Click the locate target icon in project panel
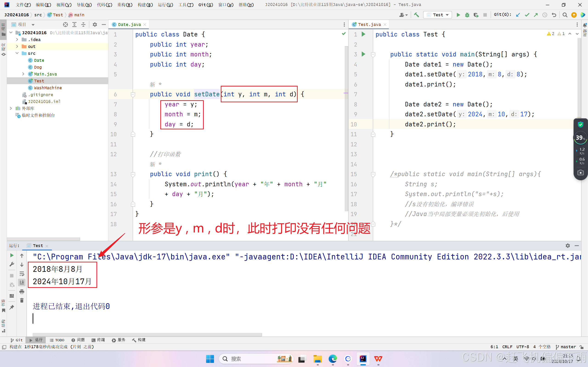588x367 pixels. (65, 25)
